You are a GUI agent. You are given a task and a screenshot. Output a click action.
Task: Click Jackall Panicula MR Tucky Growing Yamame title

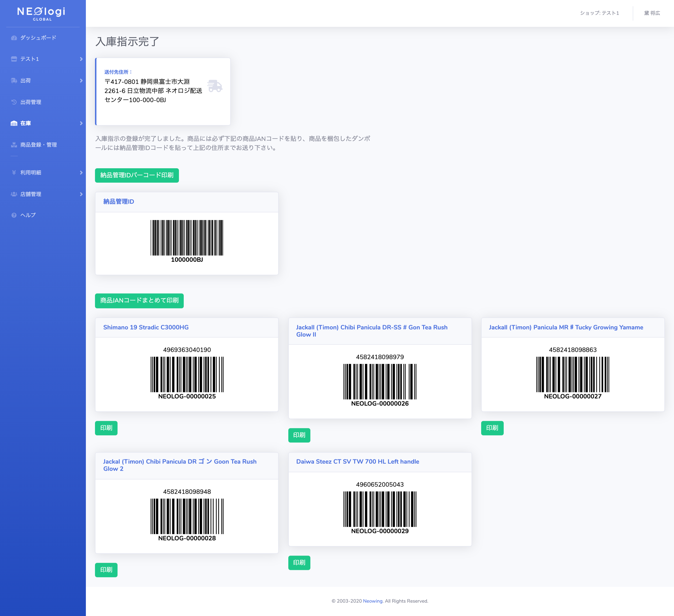[x=566, y=327]
